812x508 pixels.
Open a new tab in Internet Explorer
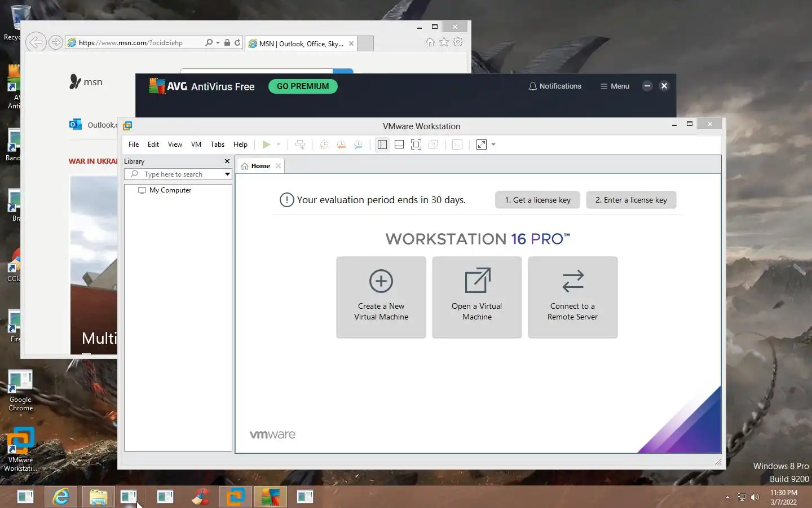tap(365, 43)
